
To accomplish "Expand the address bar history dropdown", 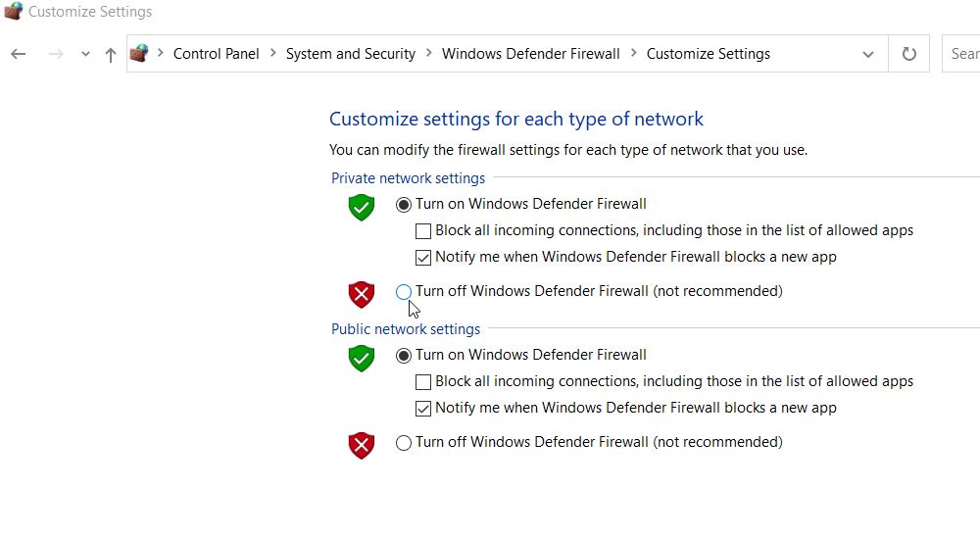I will [x=868, y=54].
